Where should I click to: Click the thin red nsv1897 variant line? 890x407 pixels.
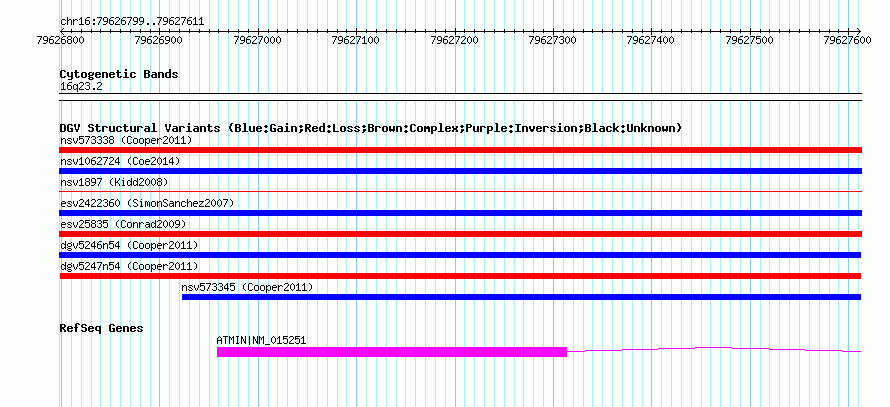pyautogui.click(x=460, y=192)
